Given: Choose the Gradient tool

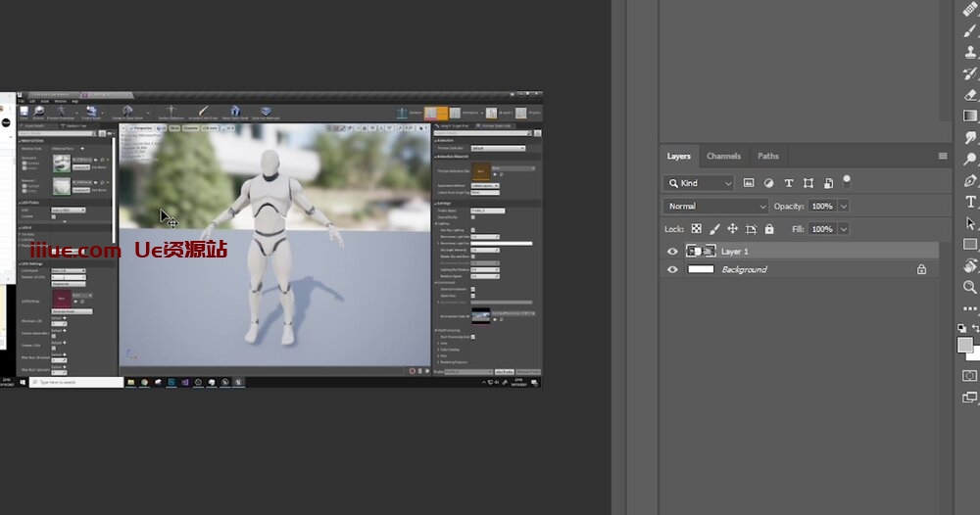Looking at the screenshot, I should tap(970, 117).
